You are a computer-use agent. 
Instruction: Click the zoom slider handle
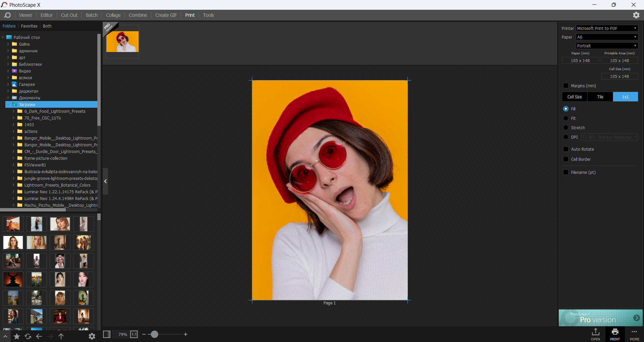[154, 334]
